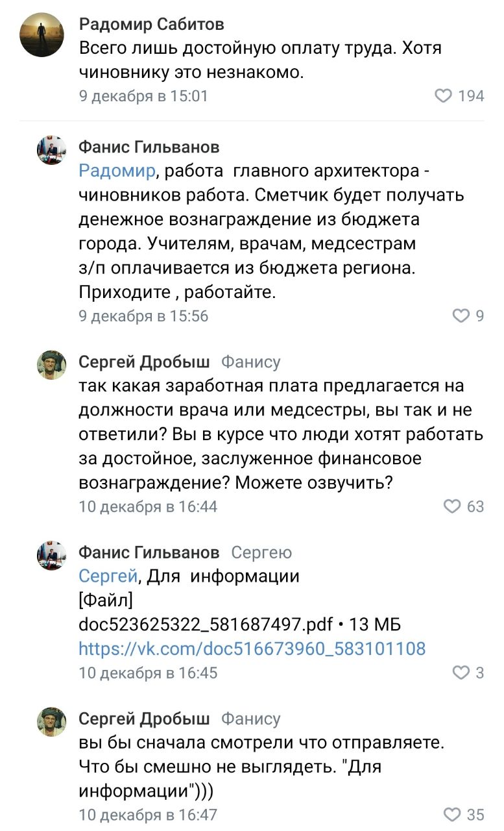The width and height of the screenshot is (504, 831).
Task: Like the comment posted at 15:56
Action: click(461, 316)
